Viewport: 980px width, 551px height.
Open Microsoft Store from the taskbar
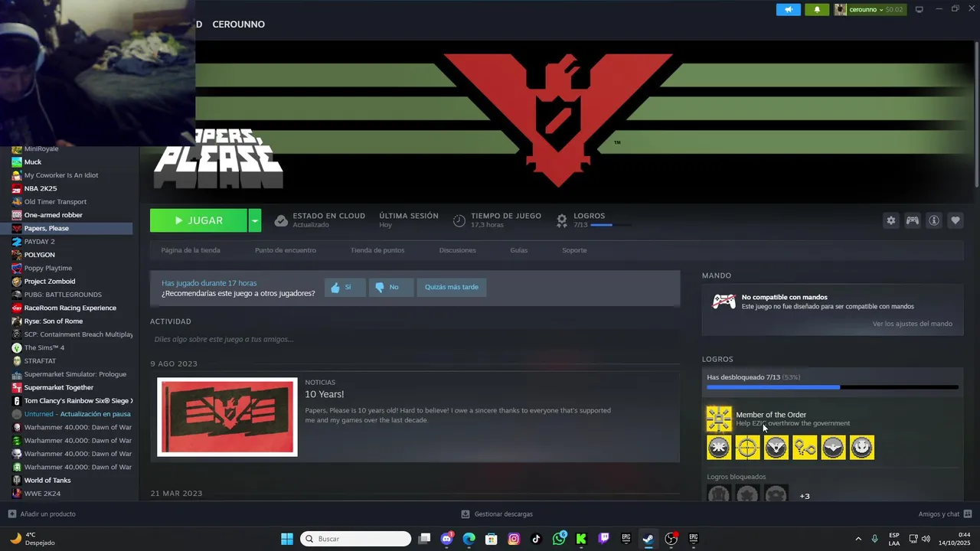(x=492, y=539)
